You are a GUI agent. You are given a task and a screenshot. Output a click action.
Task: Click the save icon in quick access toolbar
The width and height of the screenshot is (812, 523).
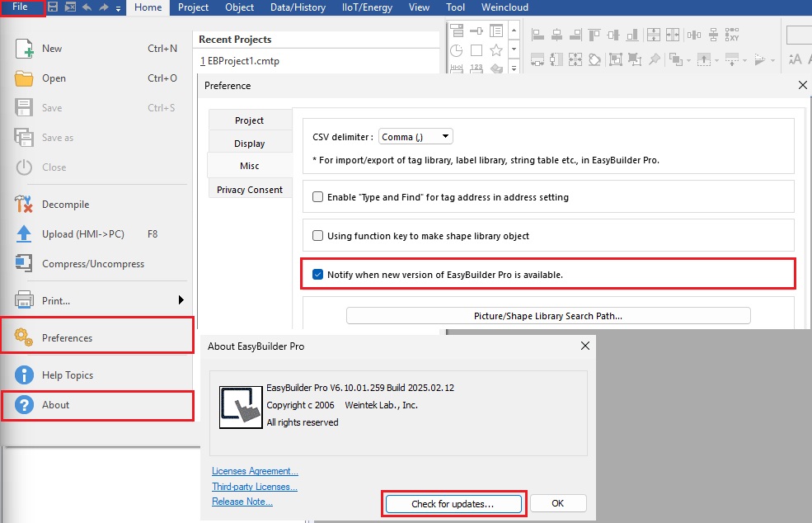(x=53, y=7)
